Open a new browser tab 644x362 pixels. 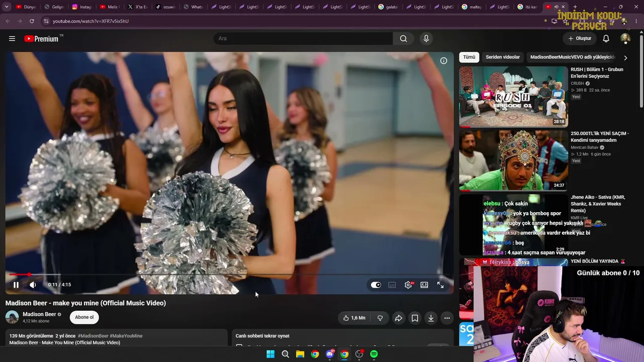point(575,7)
